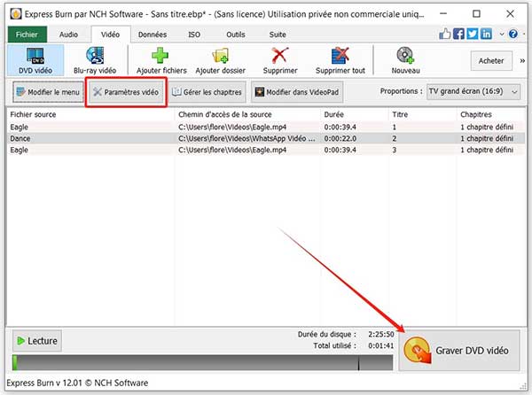Switch to the Audio tab
532x395 pixels.
click(x=68, y=35)
